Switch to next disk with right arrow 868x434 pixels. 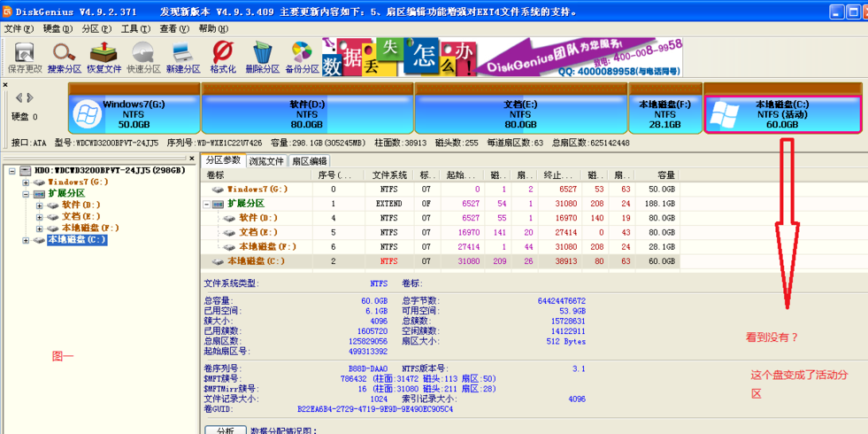point(29,98)
